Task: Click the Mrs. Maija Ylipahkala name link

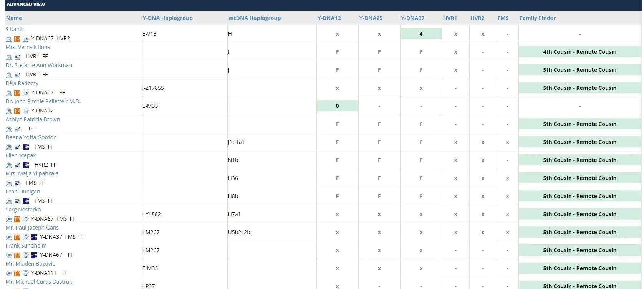Action: [x=32, y=173]
